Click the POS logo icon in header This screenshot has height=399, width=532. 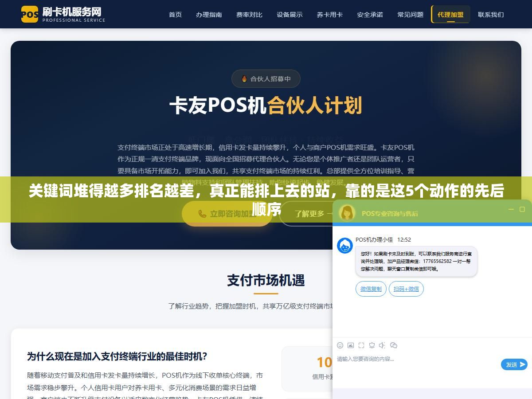30,14
